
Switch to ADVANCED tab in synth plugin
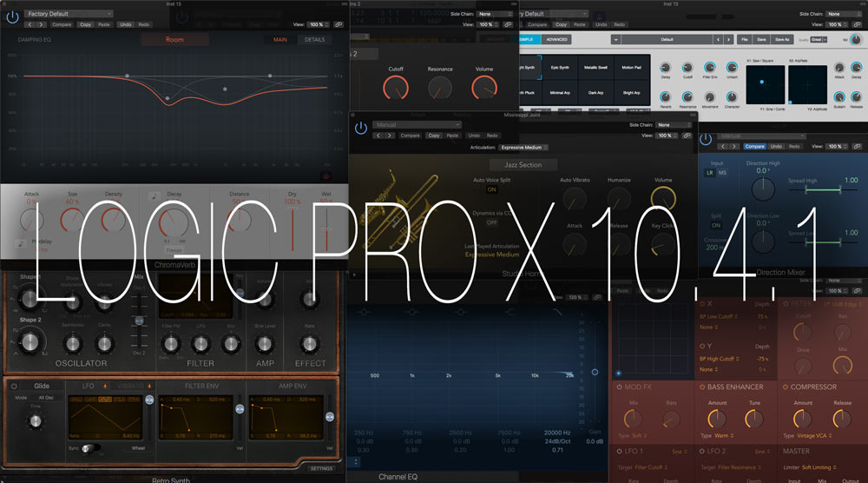[556, 39]
